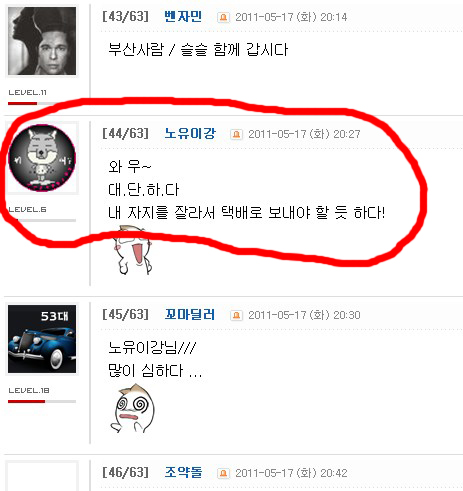This screenshot has height=491, width=463.
Task: Click the LEVEL.11 progress bar under 벤자민
Action: click(x=42, y=104)
